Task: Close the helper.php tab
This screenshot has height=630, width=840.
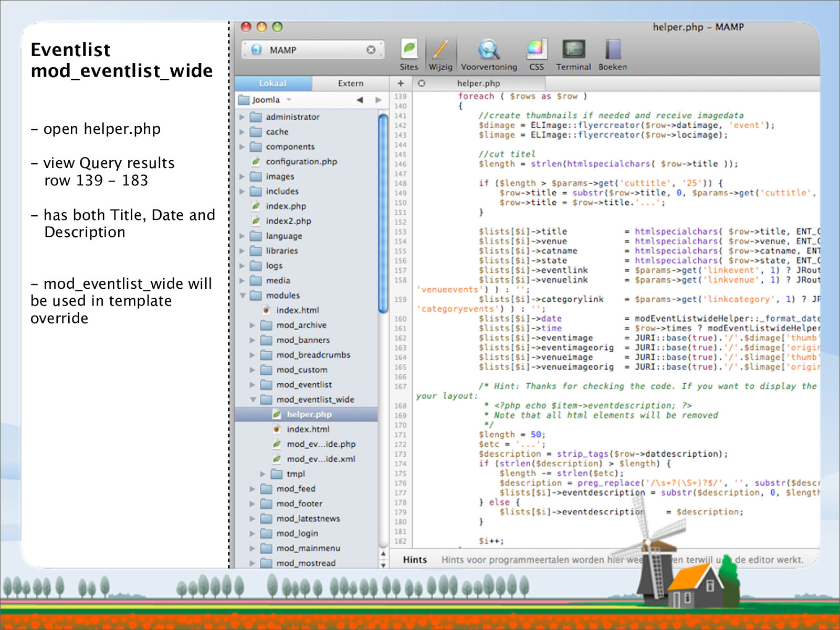Action: tap(421, 83)
